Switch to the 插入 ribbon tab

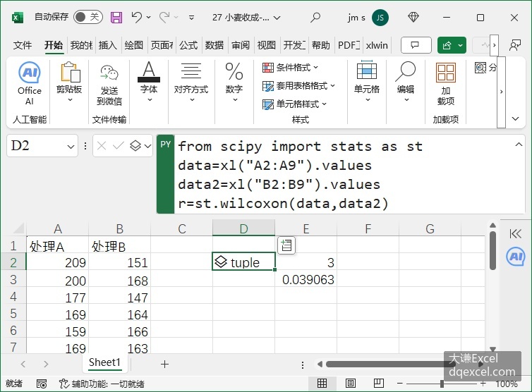pos(107,45)
